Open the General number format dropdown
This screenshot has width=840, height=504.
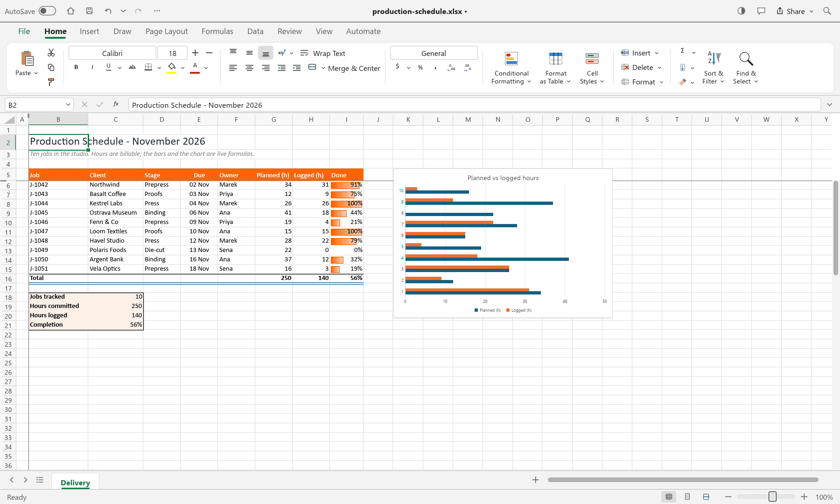pos(434,53)
